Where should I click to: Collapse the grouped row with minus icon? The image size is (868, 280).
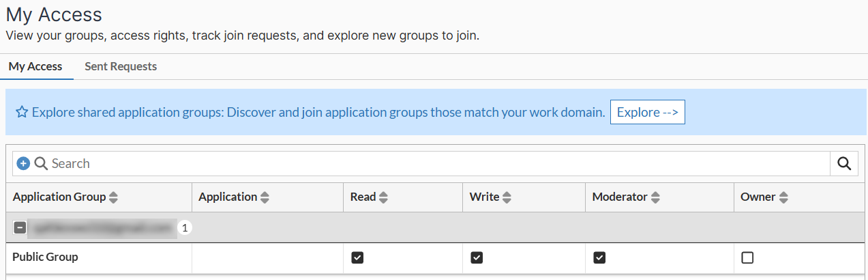click(x=20, y=228)
